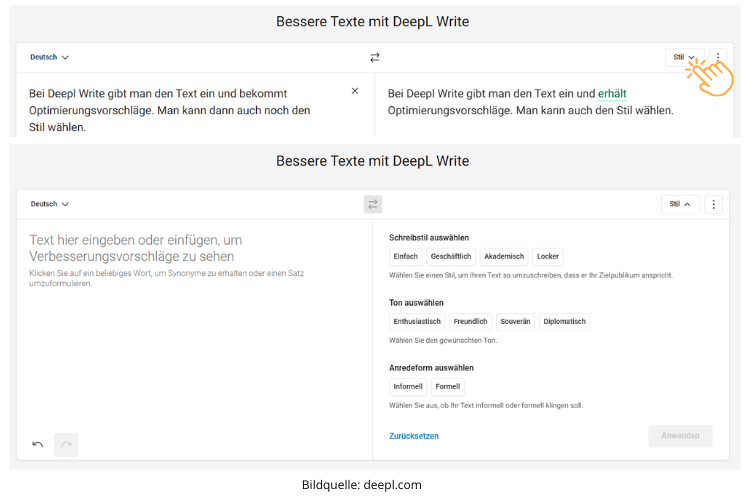Click hint about Synonyme zu erhalten
Screen dimensions: 750x500
166,278
